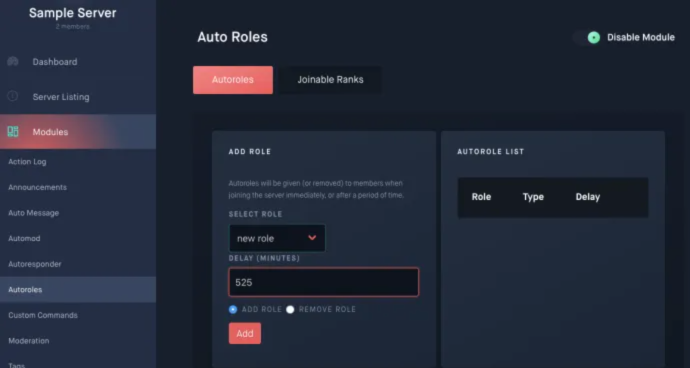Viewport: 690px width, 368px height.
Task: Click the Dashboard gauge icon
Action: (13, 62)
